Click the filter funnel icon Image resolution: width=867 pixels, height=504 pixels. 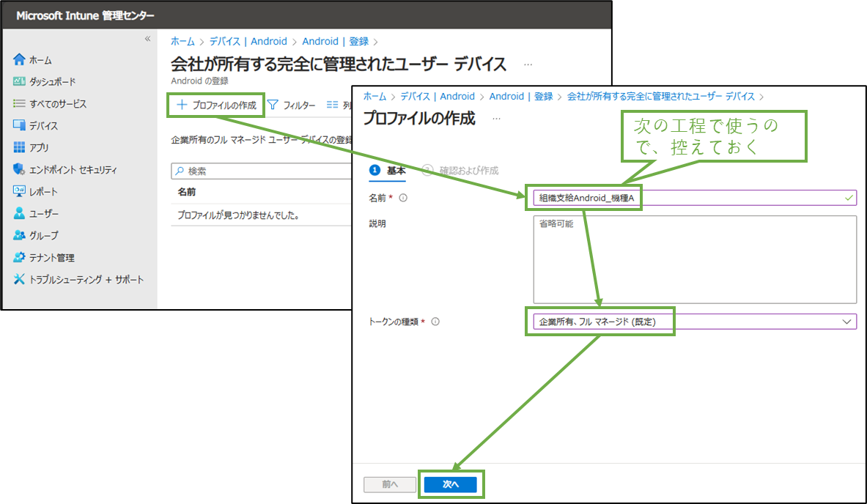(273, 105)
